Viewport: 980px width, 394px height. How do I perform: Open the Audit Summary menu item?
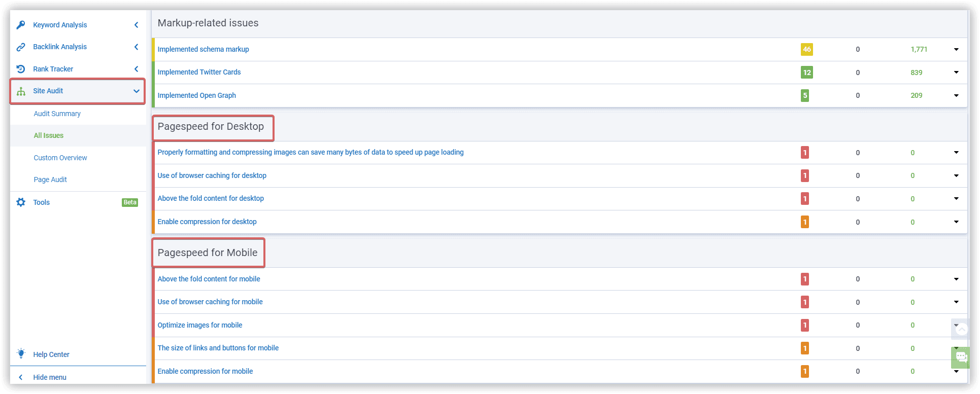pyautogui.click(x=57, y=114)
